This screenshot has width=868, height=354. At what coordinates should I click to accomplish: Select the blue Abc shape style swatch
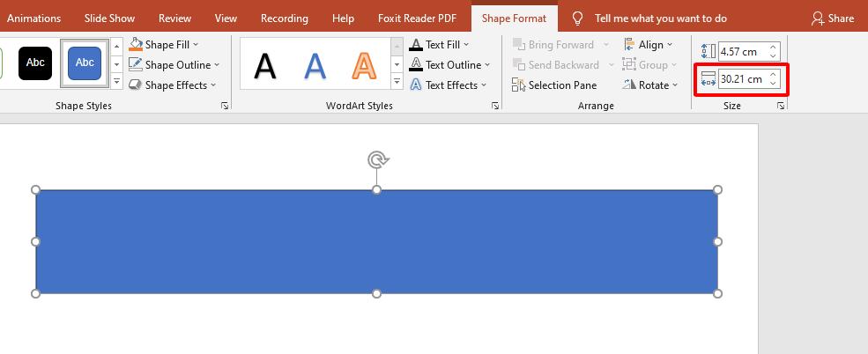click(x=85, y=63)
